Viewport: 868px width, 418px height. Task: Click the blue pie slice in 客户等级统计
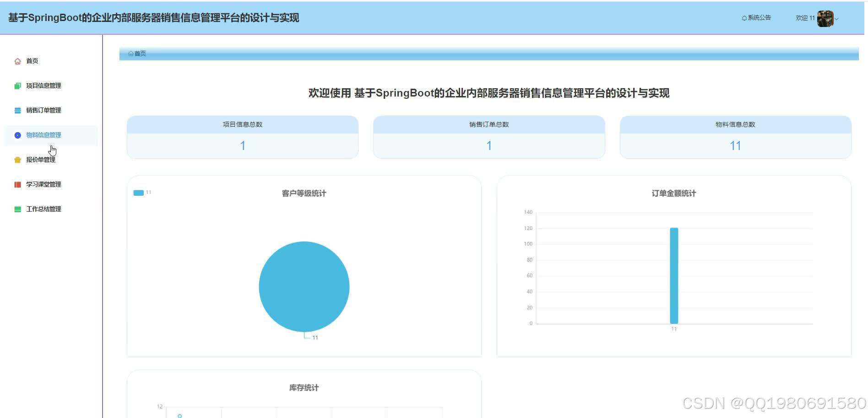point(304,287)
